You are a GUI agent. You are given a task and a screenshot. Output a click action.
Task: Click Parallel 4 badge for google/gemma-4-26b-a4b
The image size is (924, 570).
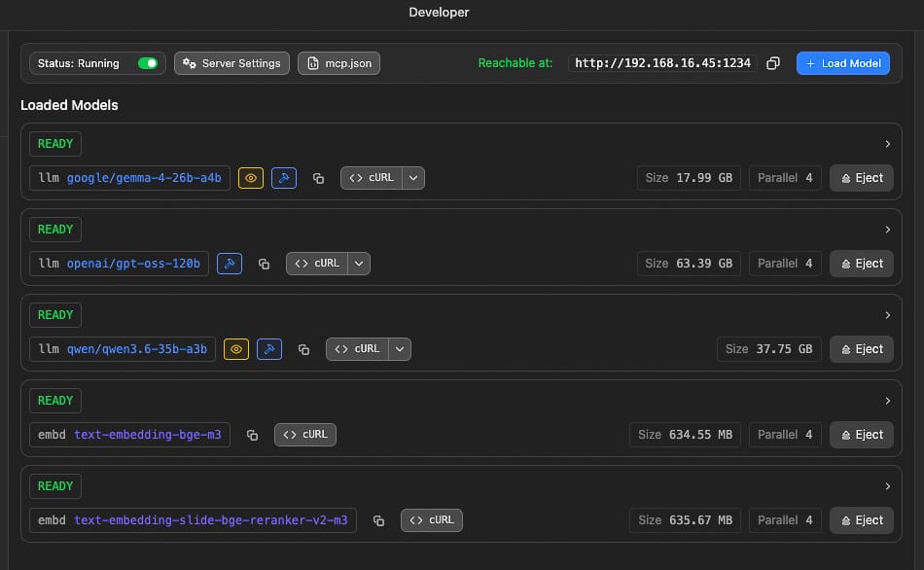[785, 178]
